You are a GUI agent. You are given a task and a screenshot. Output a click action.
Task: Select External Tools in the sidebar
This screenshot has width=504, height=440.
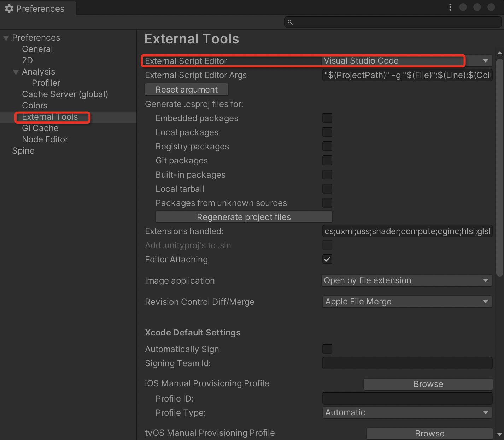50,117
